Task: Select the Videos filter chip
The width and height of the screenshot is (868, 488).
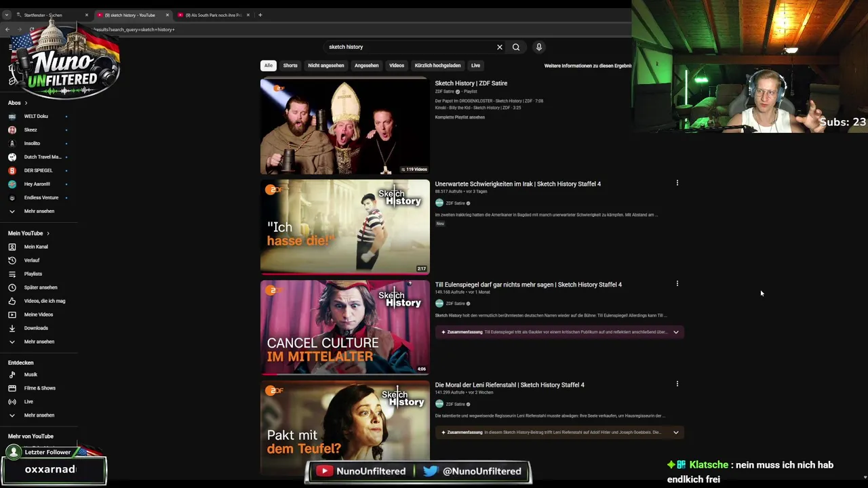Action: [397, 66]
